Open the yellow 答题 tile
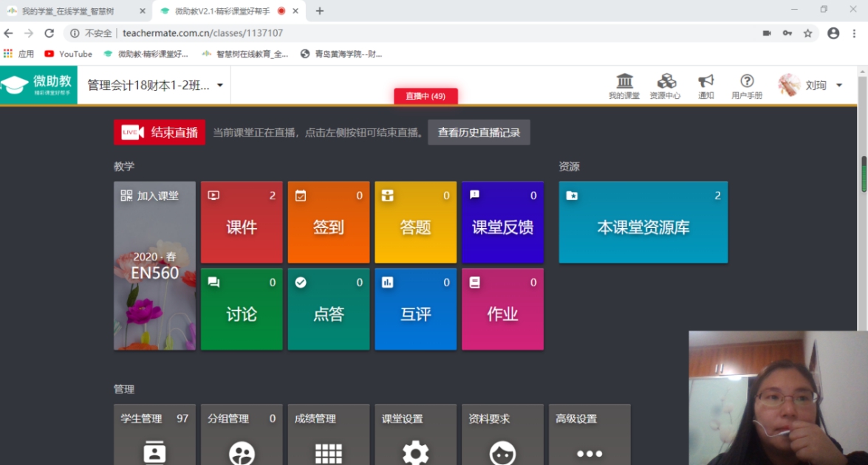Image resolution: width=868 pixels, height=465 pixels. (x=415, y=222)
